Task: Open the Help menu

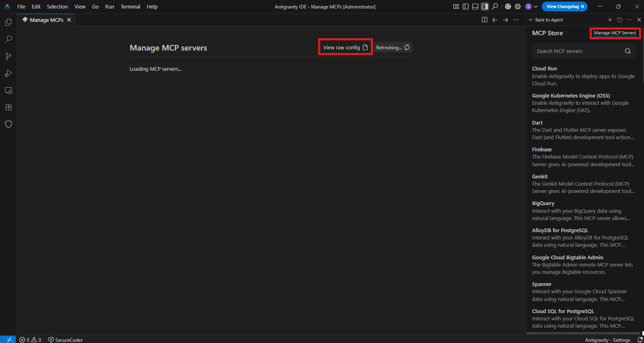Action: coord(152,6)
